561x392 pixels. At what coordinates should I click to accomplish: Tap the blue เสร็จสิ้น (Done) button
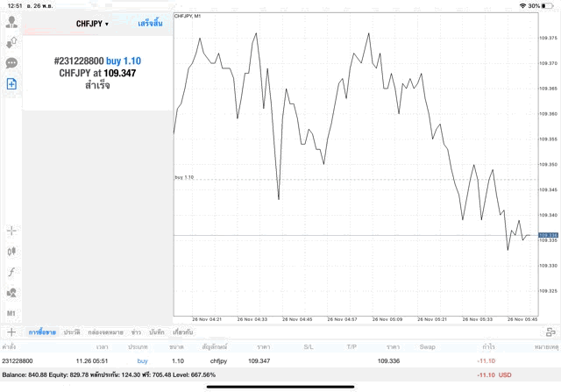click(151, 24)
